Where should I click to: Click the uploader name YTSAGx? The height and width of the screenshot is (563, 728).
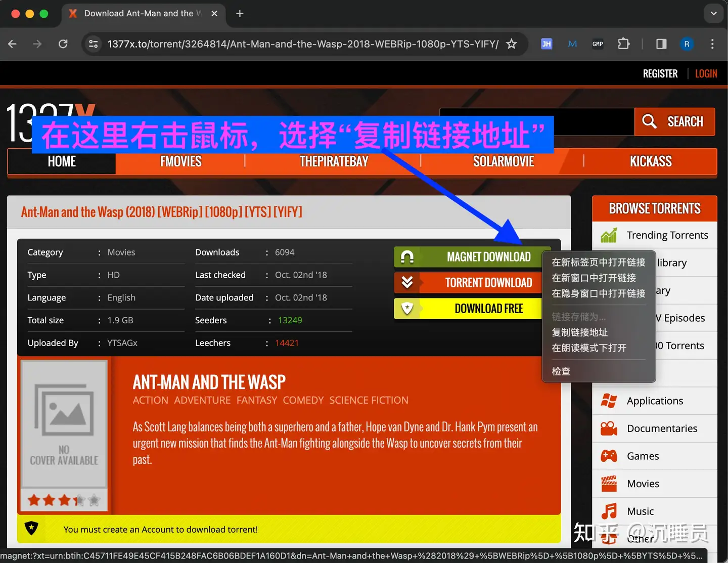(122, 343)
